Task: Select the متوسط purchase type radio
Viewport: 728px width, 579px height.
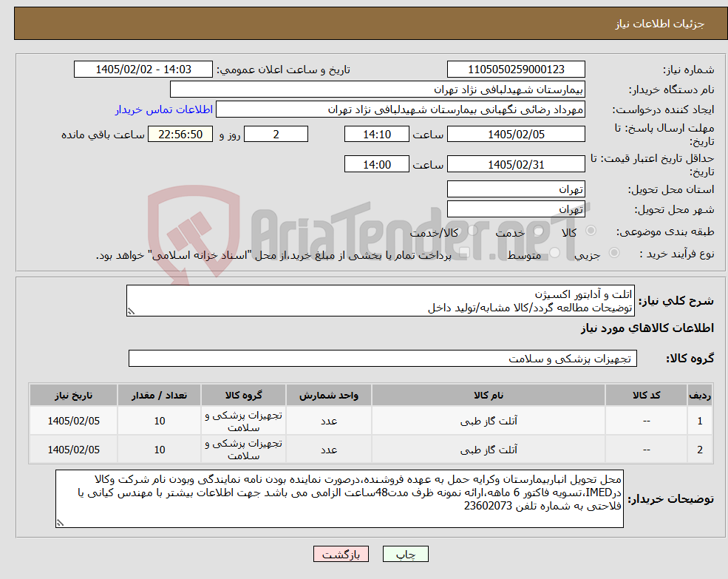Action: click(555, 252)
